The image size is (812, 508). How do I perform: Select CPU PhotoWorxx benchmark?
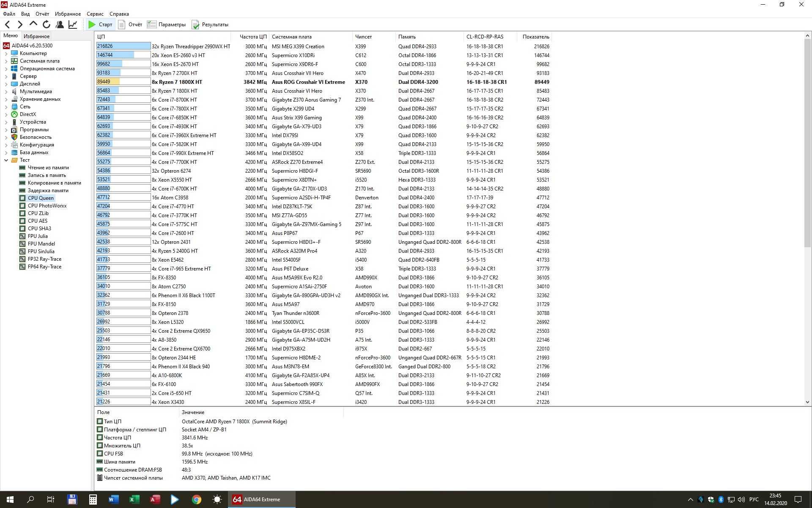47,206
